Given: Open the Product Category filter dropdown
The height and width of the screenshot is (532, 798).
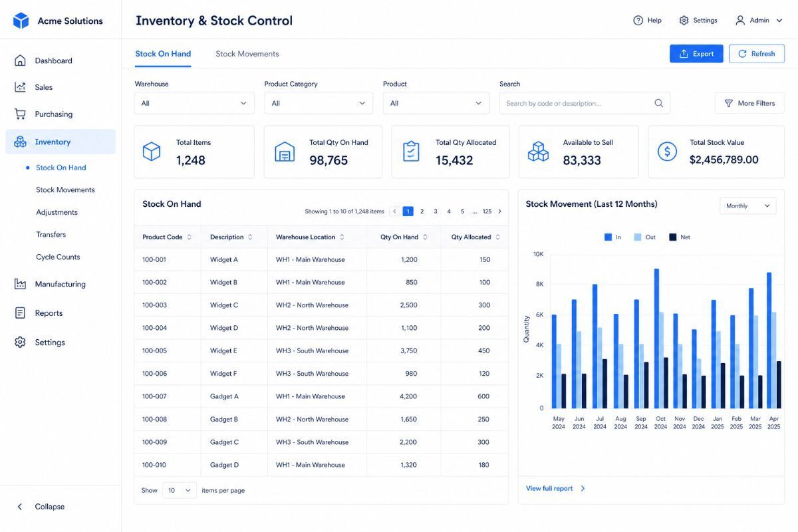Looking at the screenshot, I should (319, 103).
